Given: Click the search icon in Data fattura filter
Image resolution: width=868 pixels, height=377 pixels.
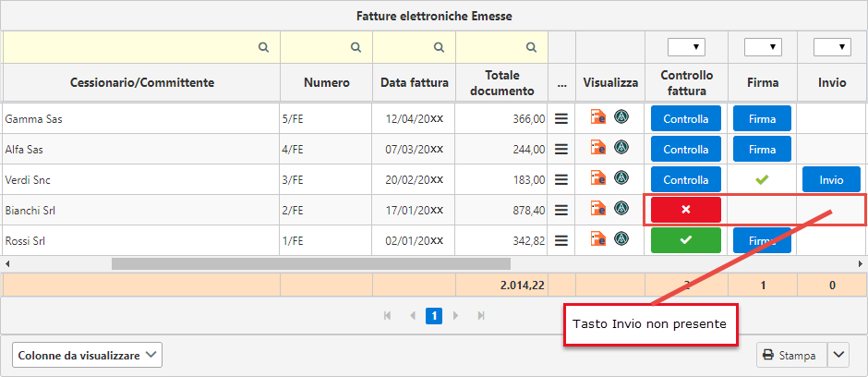Looking at the screenshot, I should pos(439,48).
